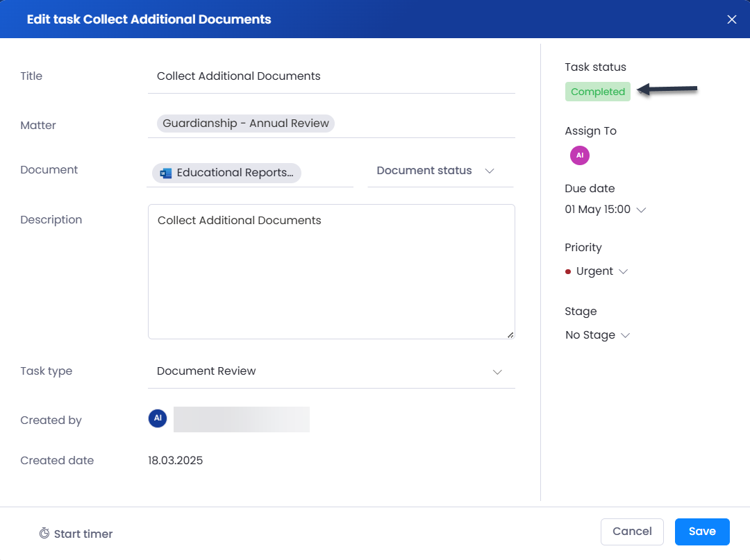The width and height of the screenshot is (750, 560).
Task: Click the Title field label
Action: point(31,76)
